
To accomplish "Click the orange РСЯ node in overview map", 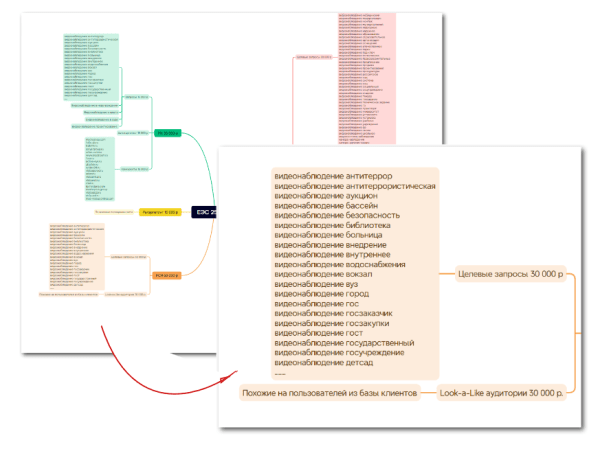I will pos(165,275).
